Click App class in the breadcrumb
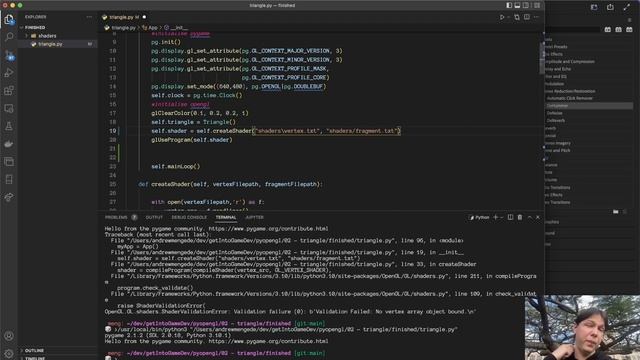The width and height of the screenshot is (640, 360). click(153, 28)
